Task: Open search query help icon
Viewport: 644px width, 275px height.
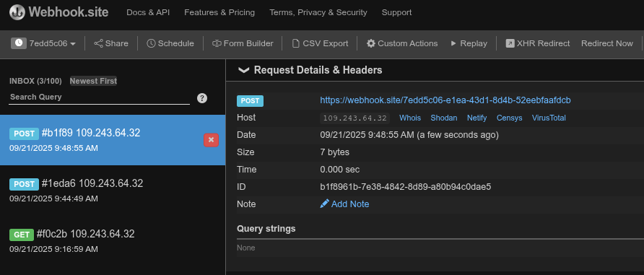Action: pyautogui.click(x=202, y=98)
